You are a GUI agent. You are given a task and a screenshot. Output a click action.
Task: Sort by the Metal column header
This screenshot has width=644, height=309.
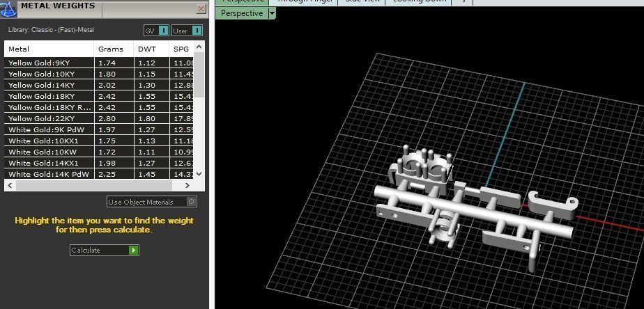(x=49, y=49)
